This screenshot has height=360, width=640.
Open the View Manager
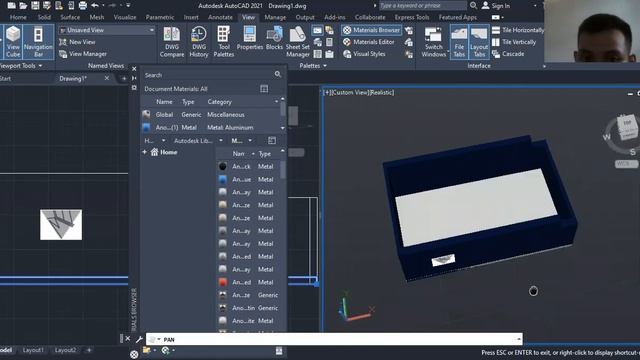tap(83, 54)
